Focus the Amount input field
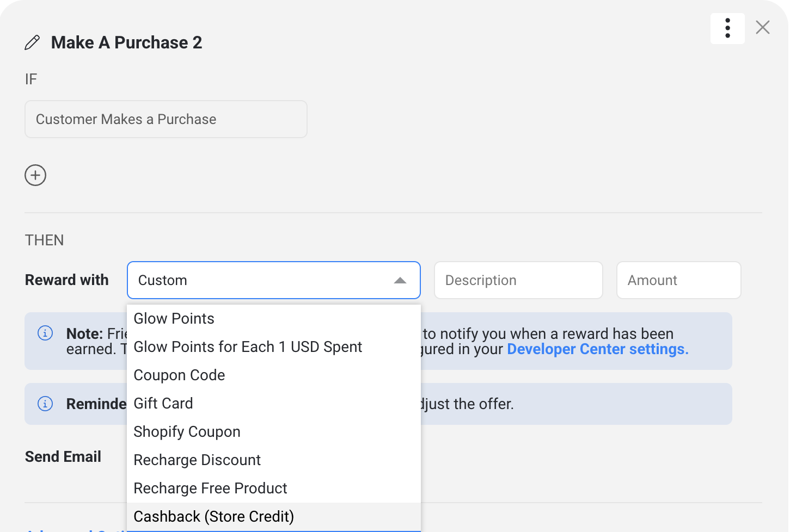Viewport: 796px width, 532px height. (x=678, y=280)
